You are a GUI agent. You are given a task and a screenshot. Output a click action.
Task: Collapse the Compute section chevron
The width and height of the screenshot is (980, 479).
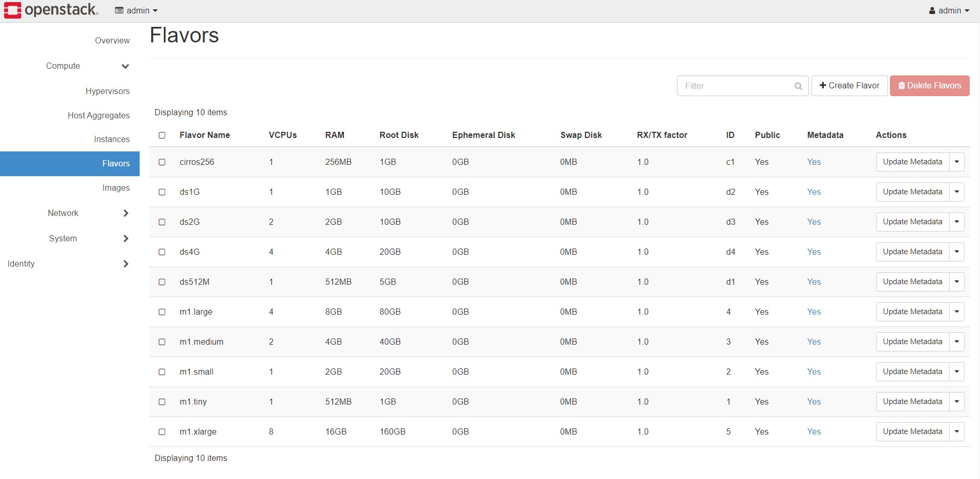tap(125, 66)
